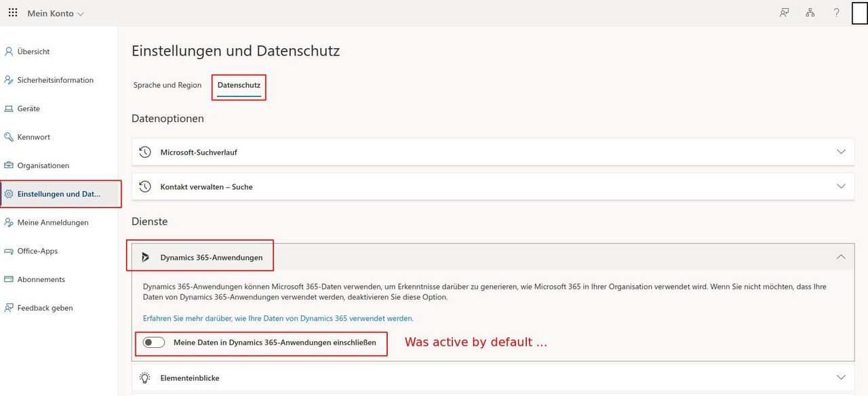Click the account avatar in top right corner

[x=860, y=12]
